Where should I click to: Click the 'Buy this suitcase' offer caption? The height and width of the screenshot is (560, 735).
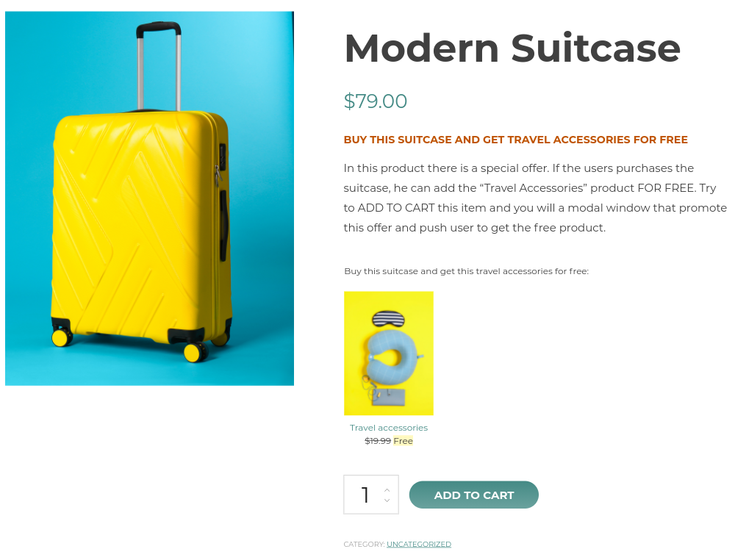[466, 271]
